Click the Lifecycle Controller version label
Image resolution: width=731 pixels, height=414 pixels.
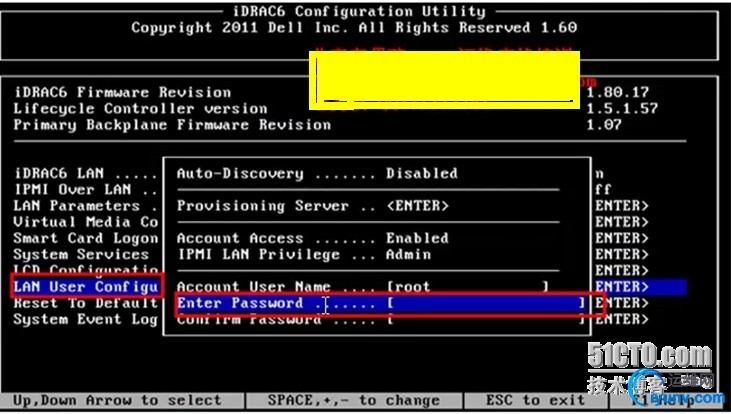coord(140,109)
